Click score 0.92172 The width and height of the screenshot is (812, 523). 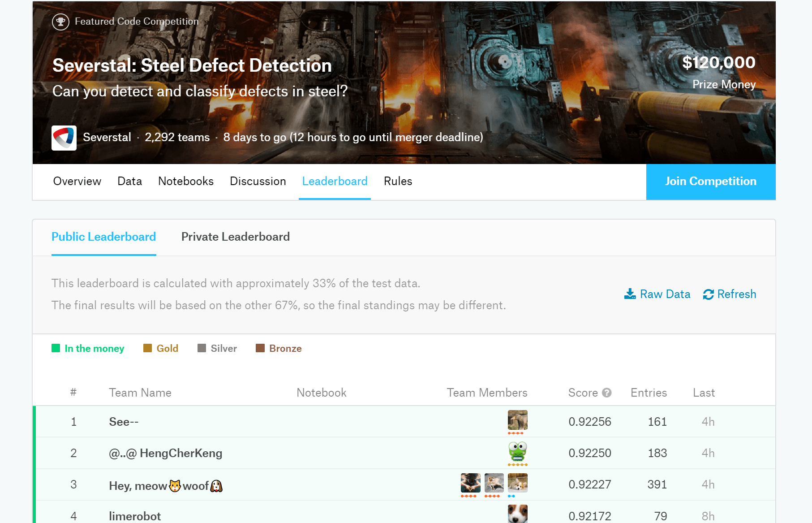[x=590, y=516]
